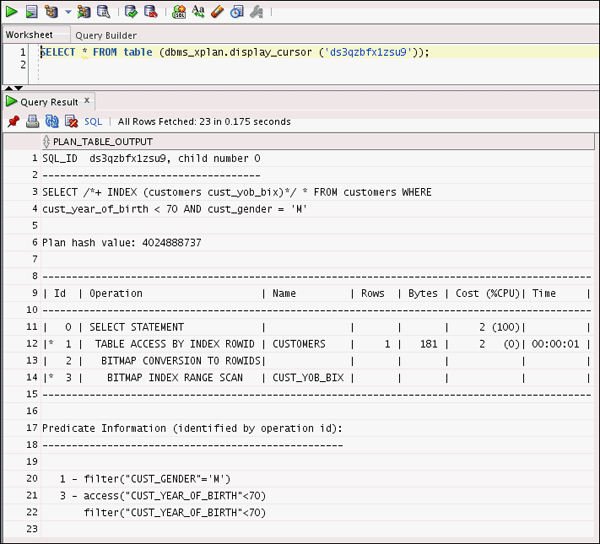Open the SQL History clock icon
600x544 pixels.
[237, 12]
